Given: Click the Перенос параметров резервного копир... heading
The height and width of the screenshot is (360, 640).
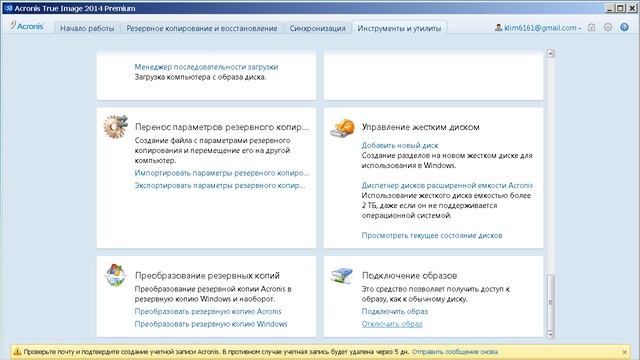Looking at the screenshot, I should [222, 127].
